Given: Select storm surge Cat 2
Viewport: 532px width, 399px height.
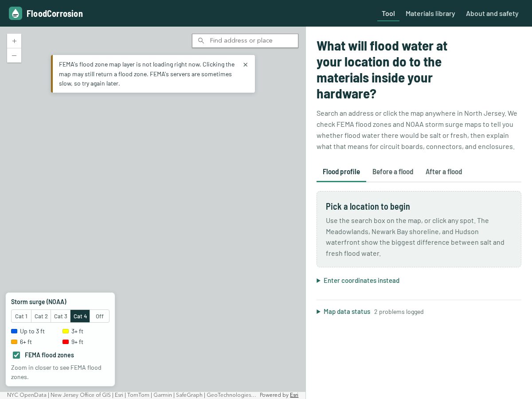Looking at the screenshot, I should [x=41, y=316].
